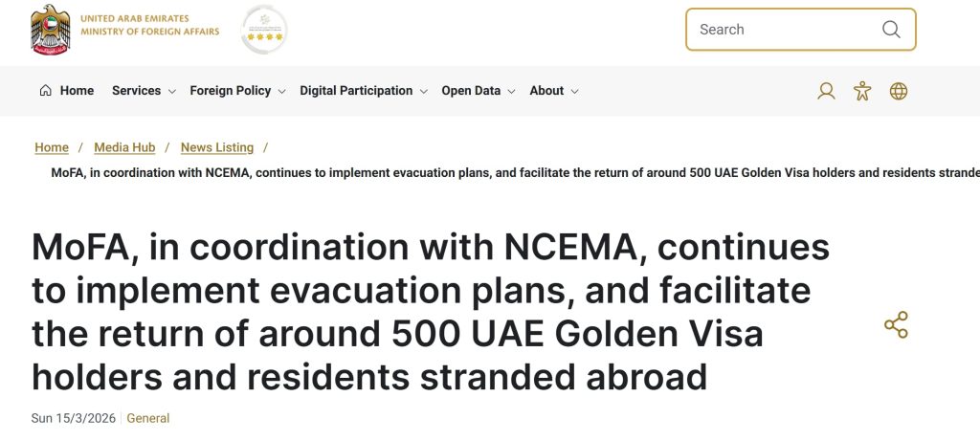Click the four-star rating badge icon
Screen dimensions: 980x441
264,30
